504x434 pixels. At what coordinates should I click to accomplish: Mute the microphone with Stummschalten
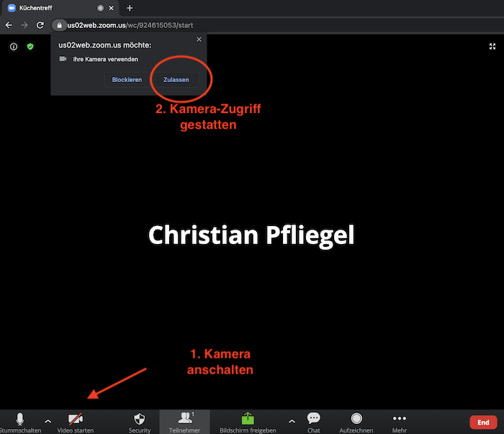pyautogui.click(x=20, y=420)
